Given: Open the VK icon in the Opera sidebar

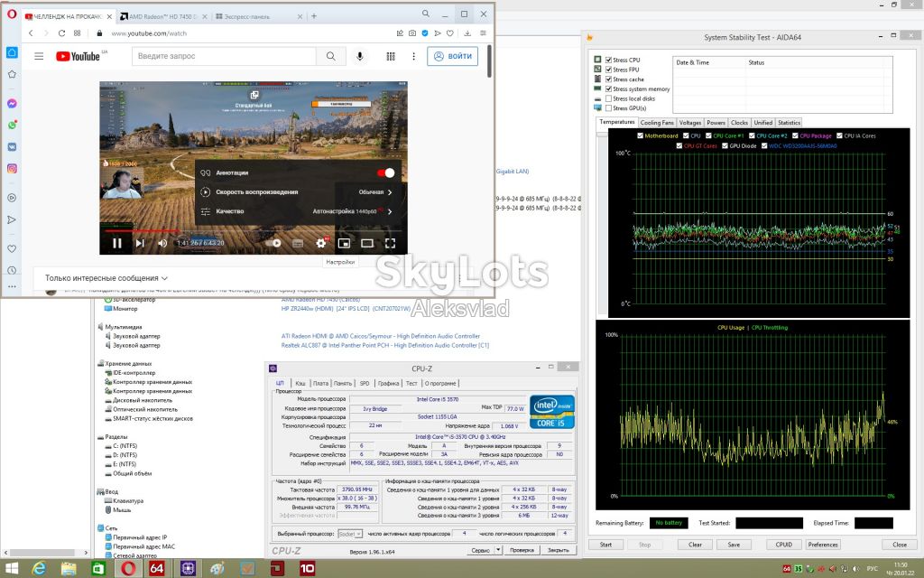Looking at the screenshot, I should 12,147.
